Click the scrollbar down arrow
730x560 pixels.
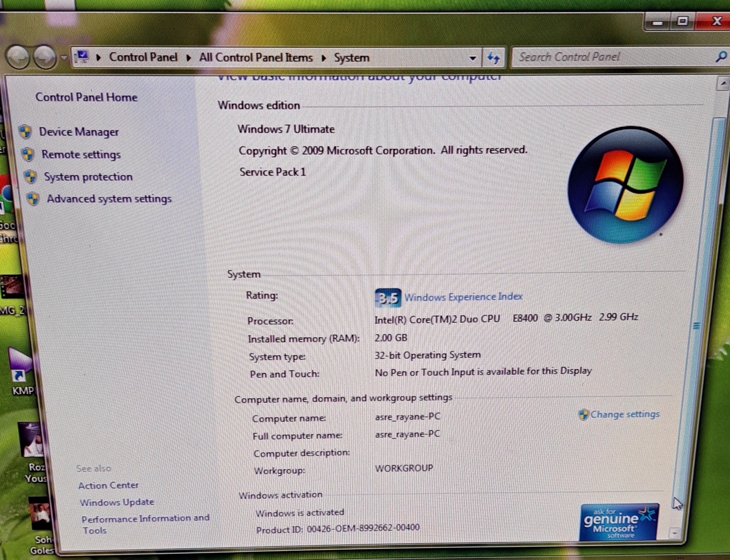pos(675,534)
